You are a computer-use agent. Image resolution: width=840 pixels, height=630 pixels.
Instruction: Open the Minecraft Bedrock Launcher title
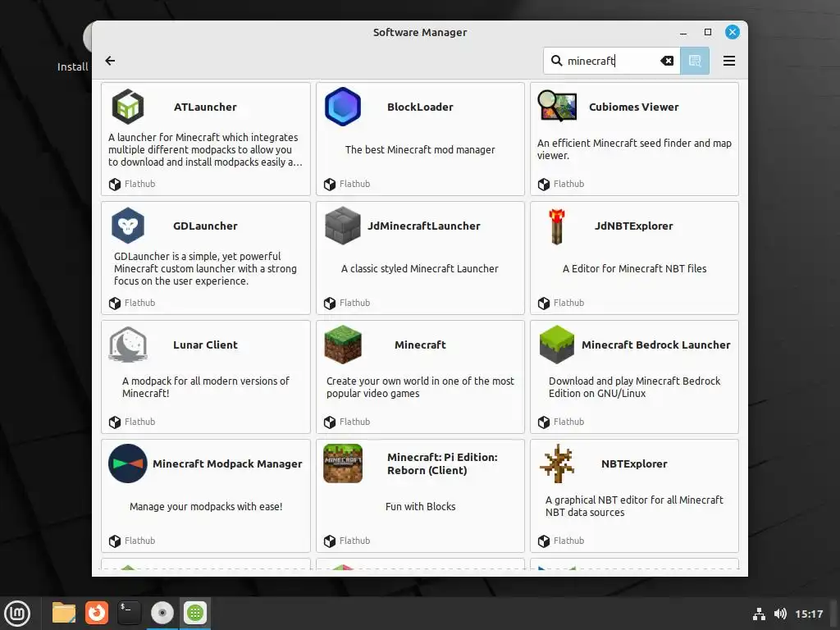[655, 345]
